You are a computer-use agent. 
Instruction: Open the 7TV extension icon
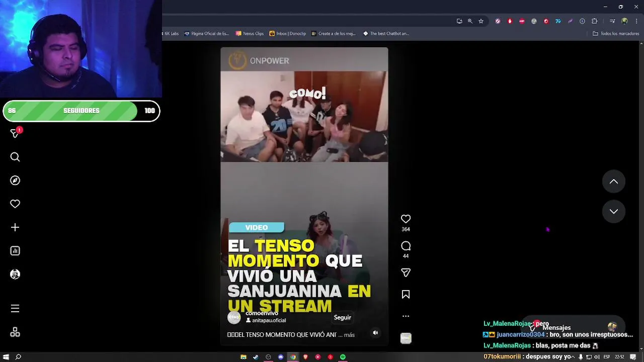(558, 21)
